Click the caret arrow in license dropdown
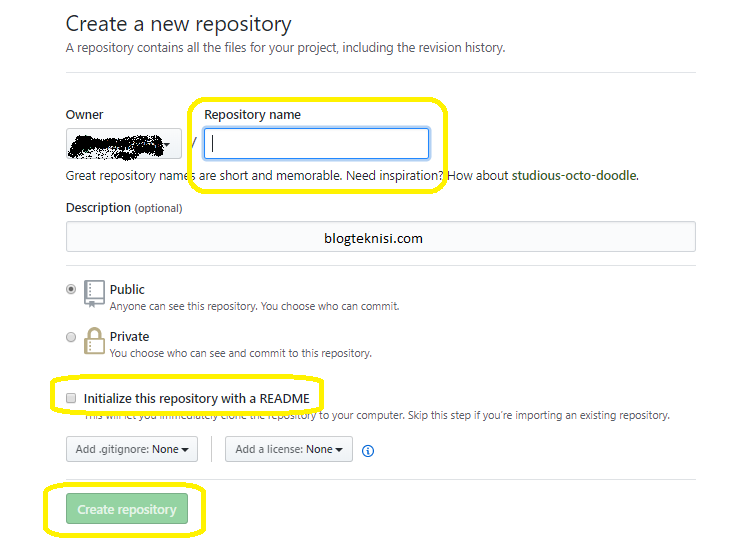 (x=339, y=450)
